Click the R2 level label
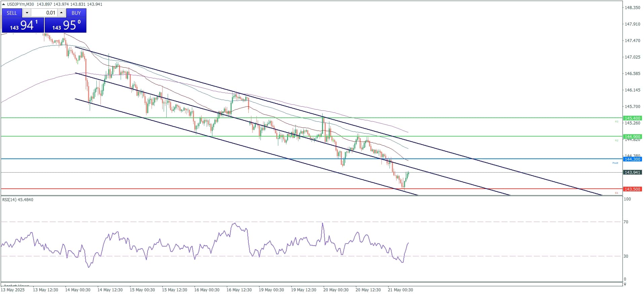This screenshot has height=294, width=644. [x=616, y=140]
